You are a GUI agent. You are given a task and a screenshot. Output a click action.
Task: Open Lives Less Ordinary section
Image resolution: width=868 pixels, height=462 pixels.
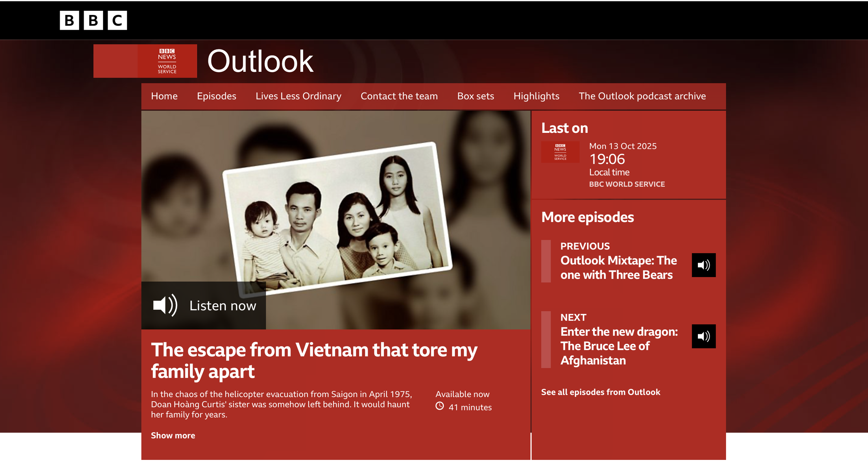pos(299,96)
